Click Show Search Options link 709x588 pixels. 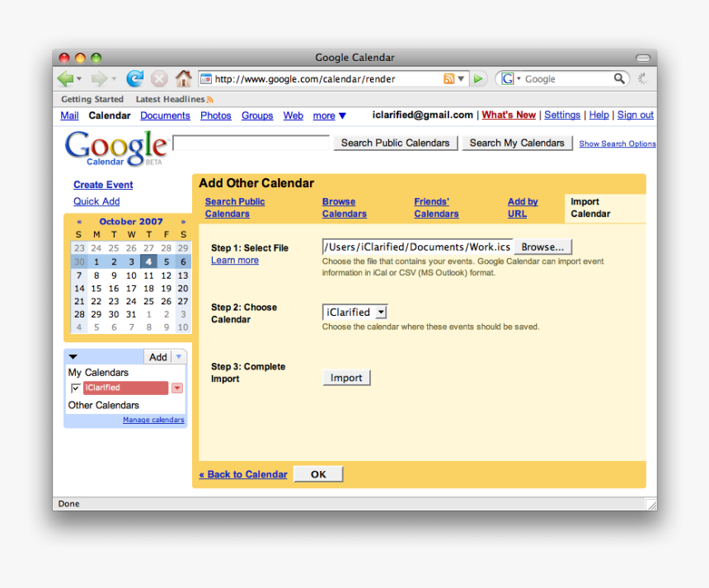(617, 143)
